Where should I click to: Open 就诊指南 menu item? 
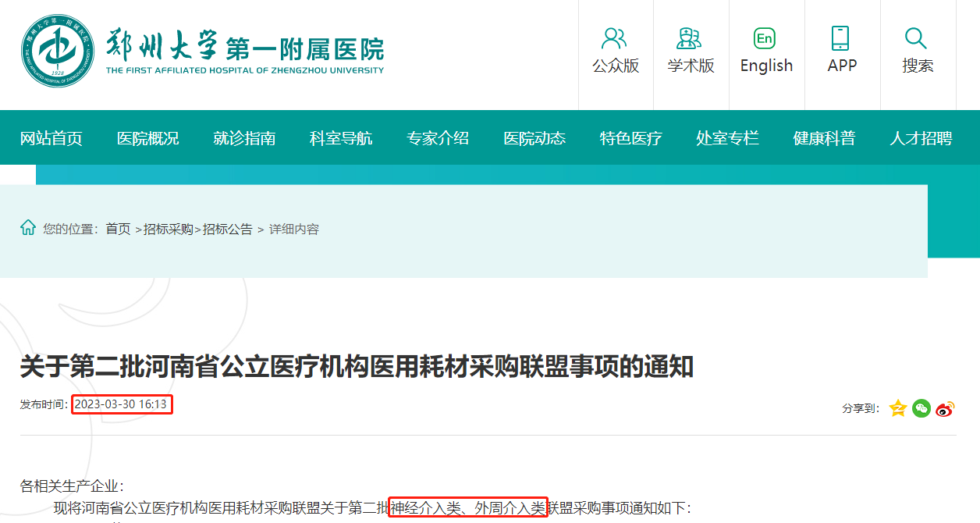[x=244, y=138]
